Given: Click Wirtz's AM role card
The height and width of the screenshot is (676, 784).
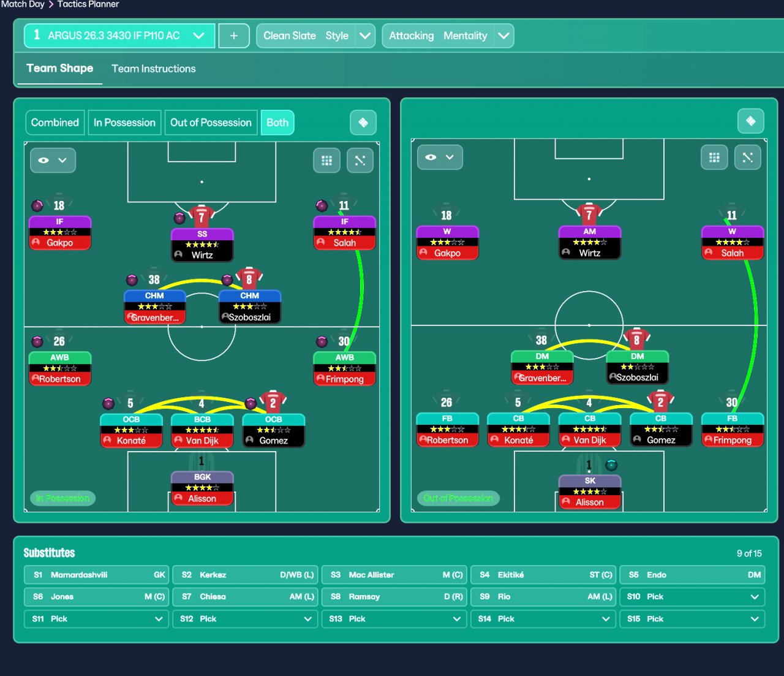Looking at the screenshot, I should click(590, 243).
